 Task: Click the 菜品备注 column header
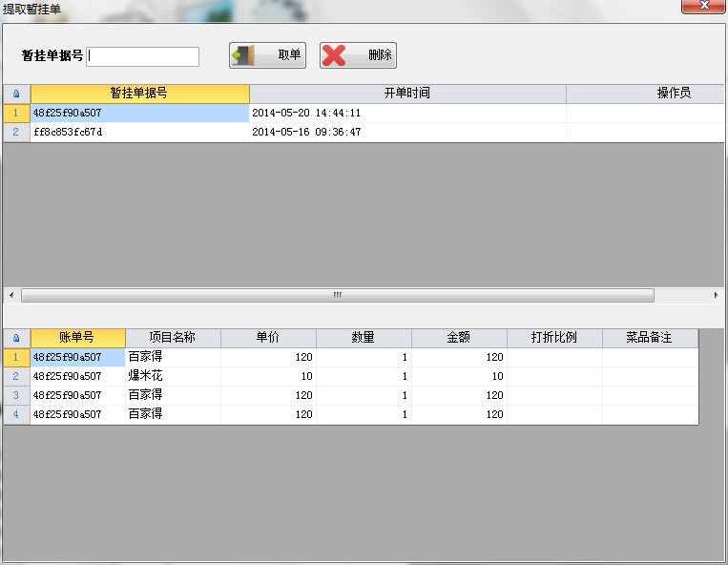(650, 338)
